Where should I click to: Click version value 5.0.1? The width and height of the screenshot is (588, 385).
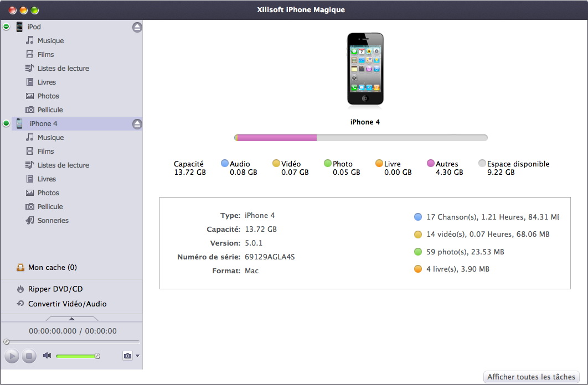point(254,243)
